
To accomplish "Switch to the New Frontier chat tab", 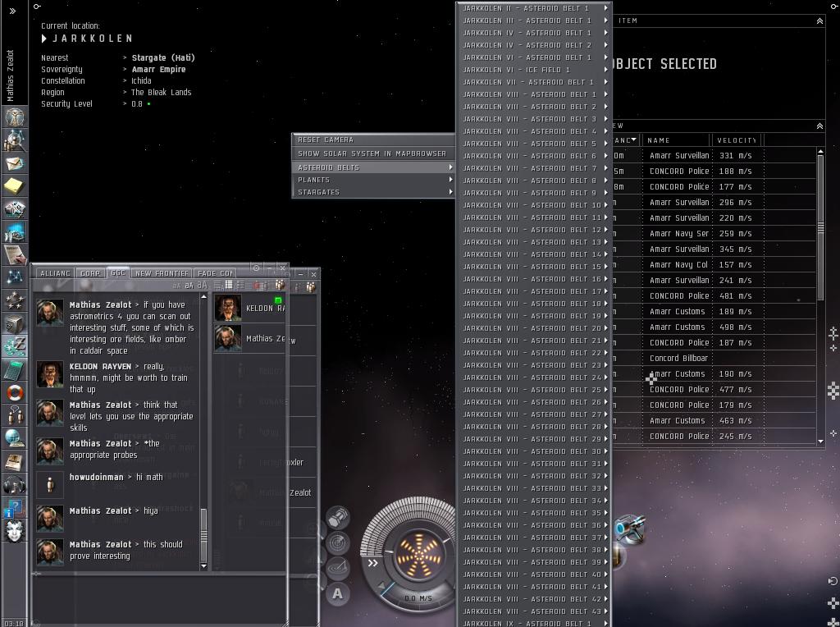I will tap(162, 273).
